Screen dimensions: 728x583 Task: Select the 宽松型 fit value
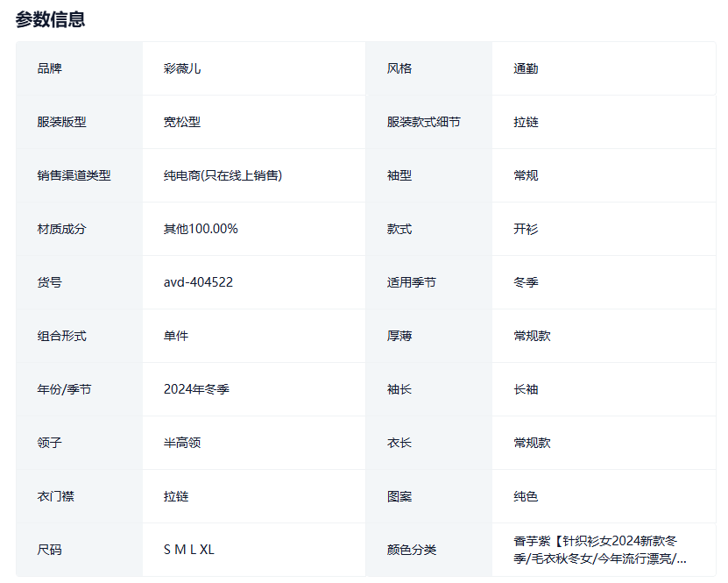tap(182, 122)
